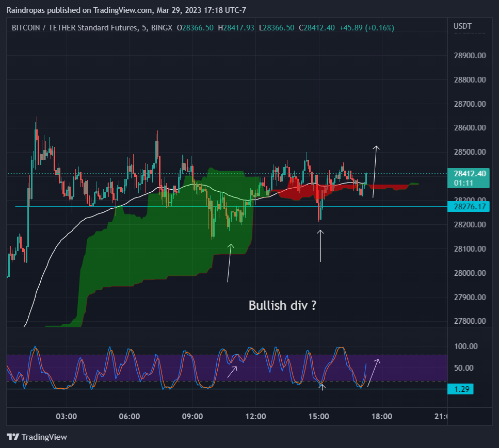The width and height of the screenshot is (499, 448).
Task: Click the change value +45.89 (+0.16%)
Action: [x=366, y=28]
